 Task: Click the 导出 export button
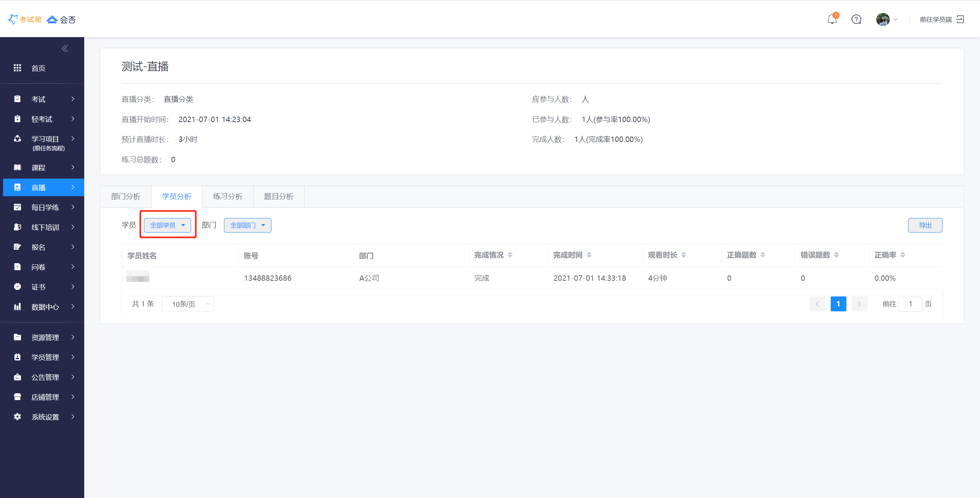tap(925, 225)
